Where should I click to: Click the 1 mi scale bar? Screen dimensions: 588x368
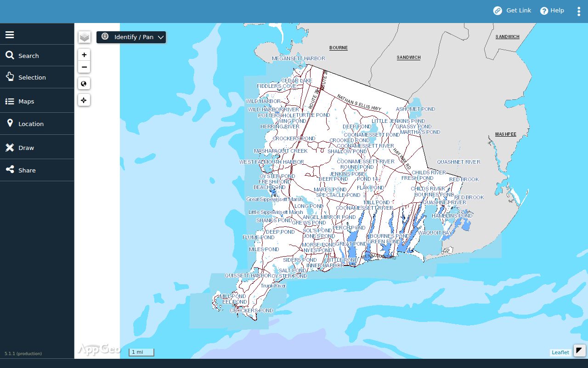click(141, 352)
